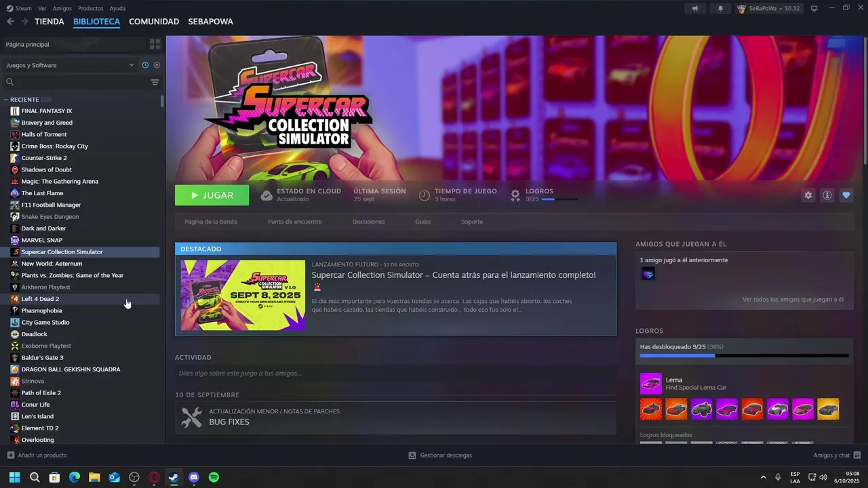Click the Has desbloqueado 9/25 progress bar

pyautogui.click(x=744, y=355)
